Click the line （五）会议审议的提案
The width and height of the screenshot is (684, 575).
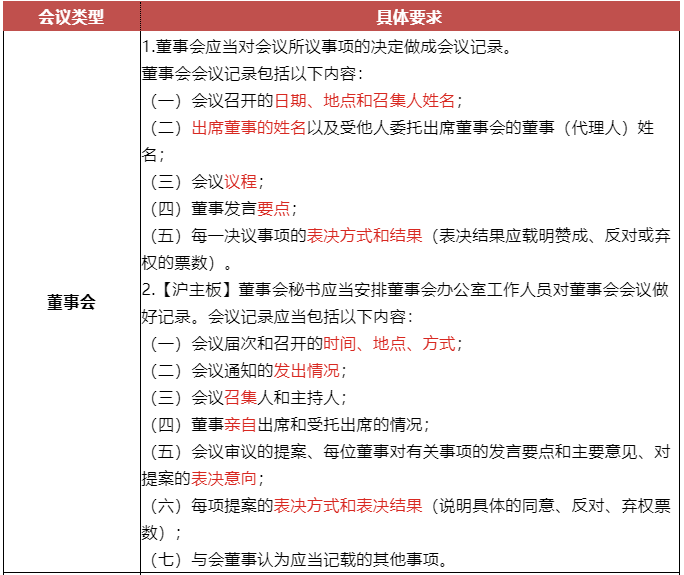tap(409, 452)
